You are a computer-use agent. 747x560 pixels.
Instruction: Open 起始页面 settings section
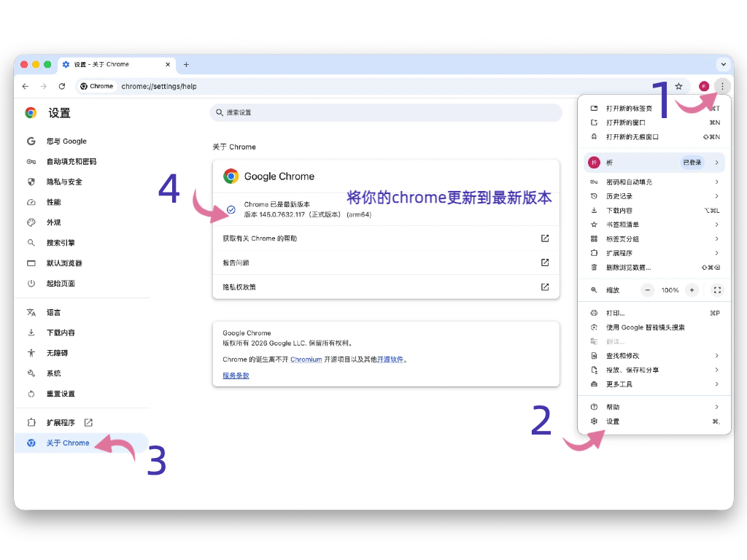[x=60, y=284]
